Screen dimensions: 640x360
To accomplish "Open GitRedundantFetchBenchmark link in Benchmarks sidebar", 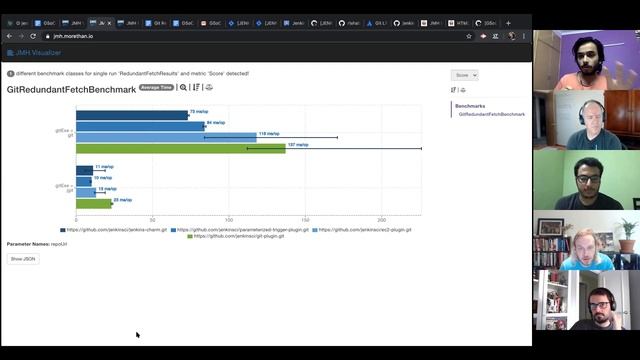I will pyautogui.click(x=492, y=114).
